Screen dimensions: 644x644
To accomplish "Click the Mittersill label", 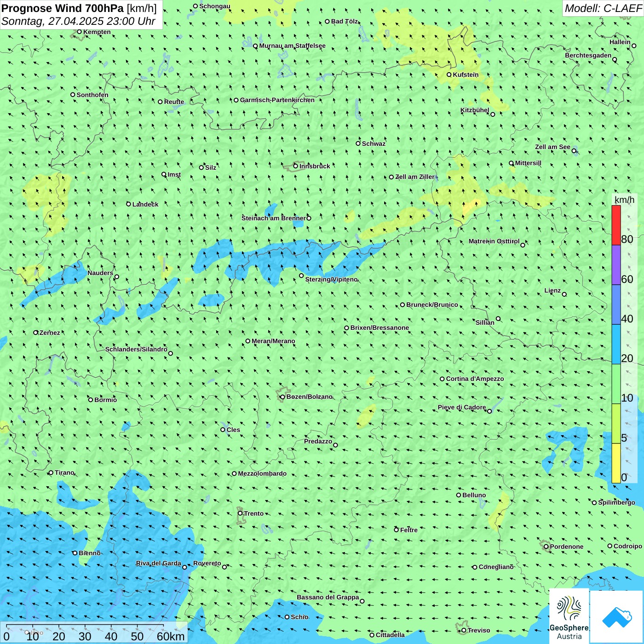I will coord(528,163).
